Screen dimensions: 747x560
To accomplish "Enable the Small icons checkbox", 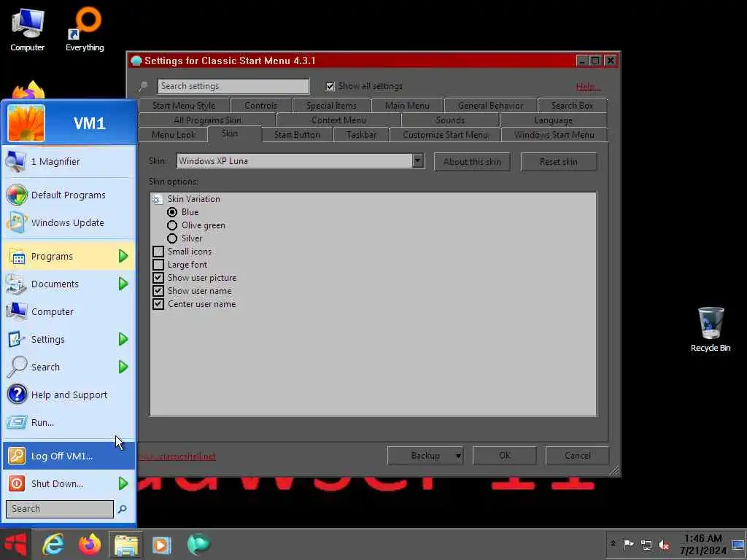I will [158, 252].
